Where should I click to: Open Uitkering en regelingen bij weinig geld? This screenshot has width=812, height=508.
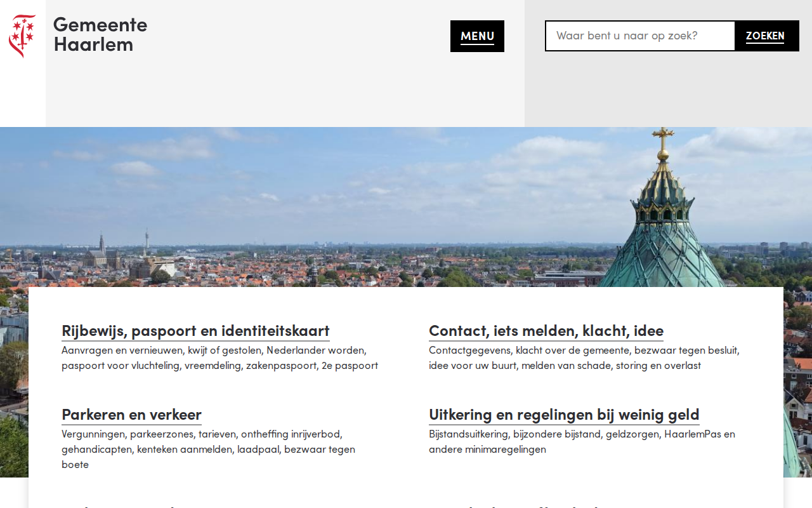(x=564, y=415)
